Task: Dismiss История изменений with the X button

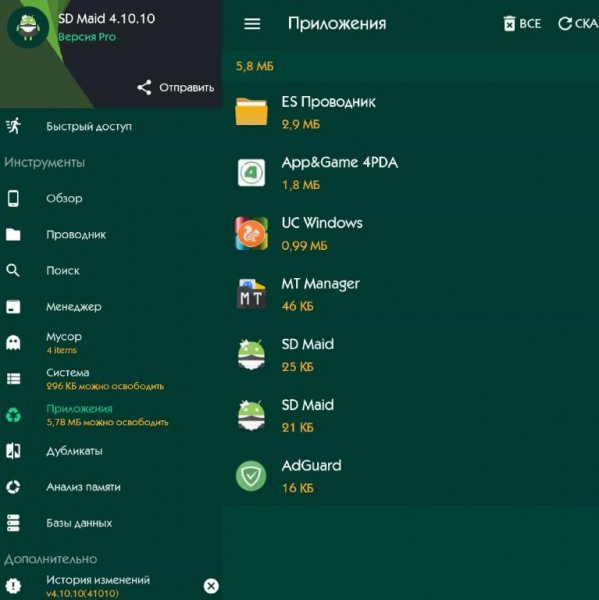Action: [x=211, y=586]
